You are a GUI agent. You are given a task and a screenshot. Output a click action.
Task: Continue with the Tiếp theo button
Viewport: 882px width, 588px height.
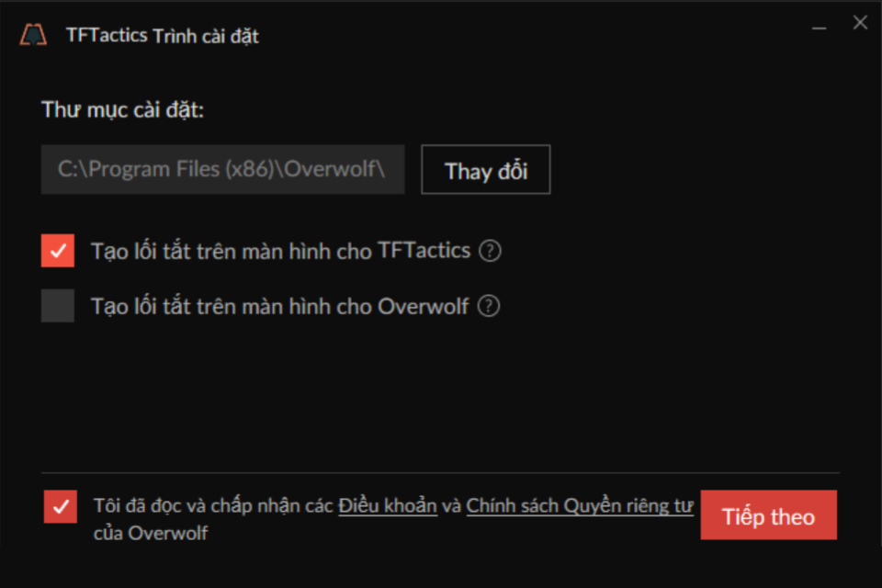[768, 514]
